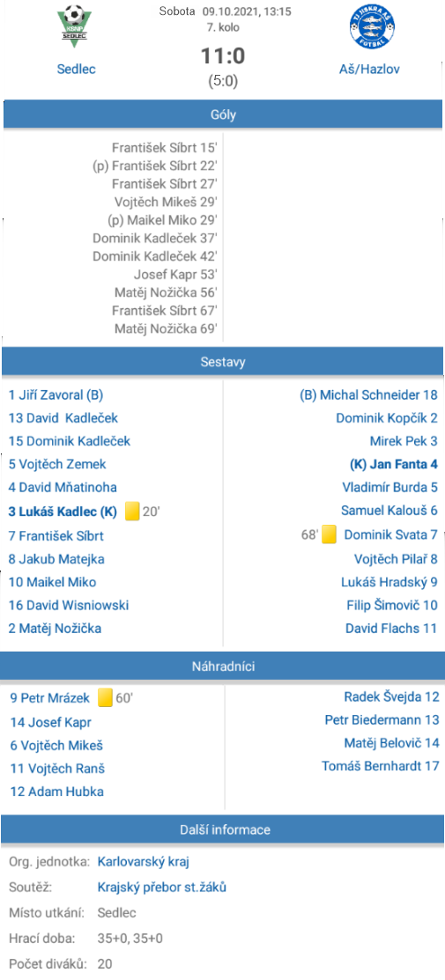Click Lukáš Kadlec's yellow card icon
Screen dimensions: 445x980
(132, 512)
